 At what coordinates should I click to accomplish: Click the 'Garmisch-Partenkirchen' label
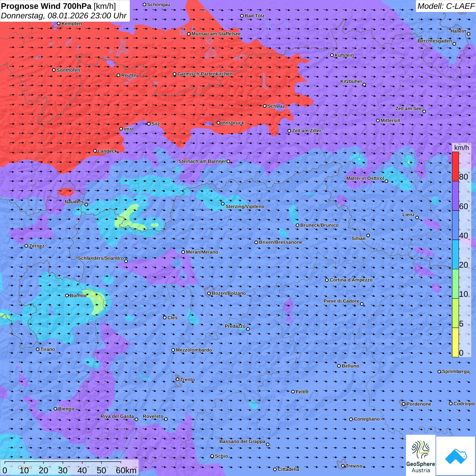click(205, 74)
